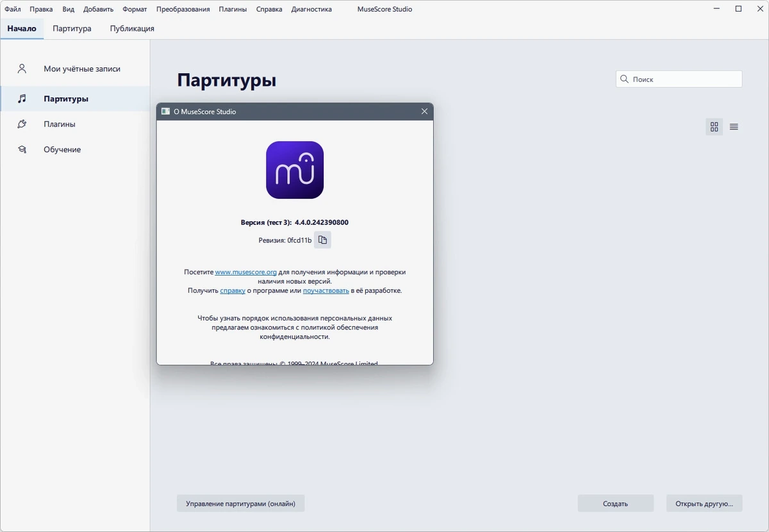Open the Справка menu
Image resolution: width=769 pixels, height=532 pixels.
coord(269,10)
